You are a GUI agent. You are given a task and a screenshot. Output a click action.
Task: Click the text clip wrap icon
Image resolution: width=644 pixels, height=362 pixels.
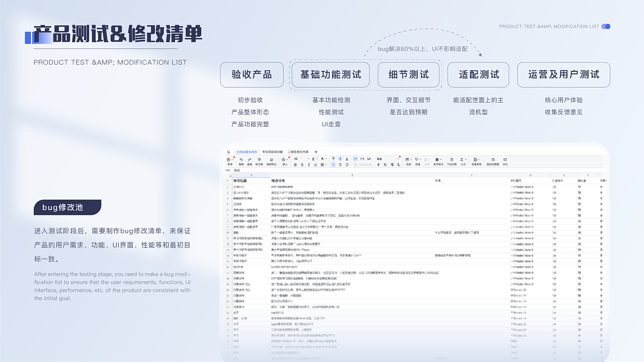pyautogui.click(x=362, y=159)
